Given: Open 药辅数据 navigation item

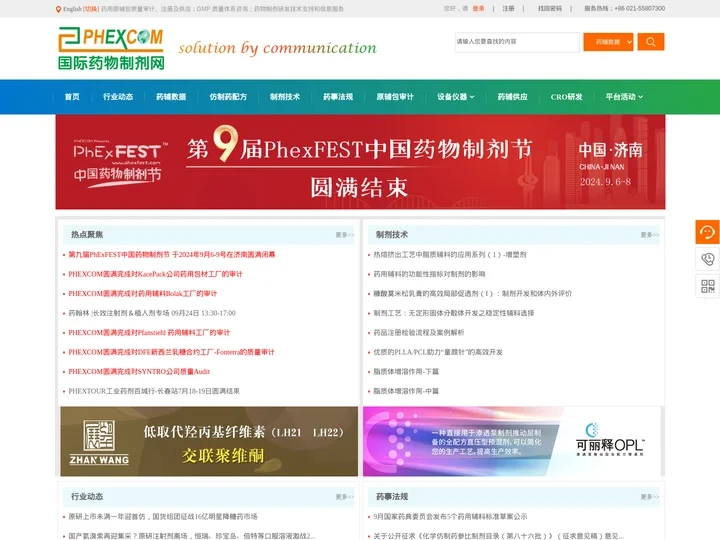Looking at the screenshot, I should pyautogui.click(x=171, y=97).
